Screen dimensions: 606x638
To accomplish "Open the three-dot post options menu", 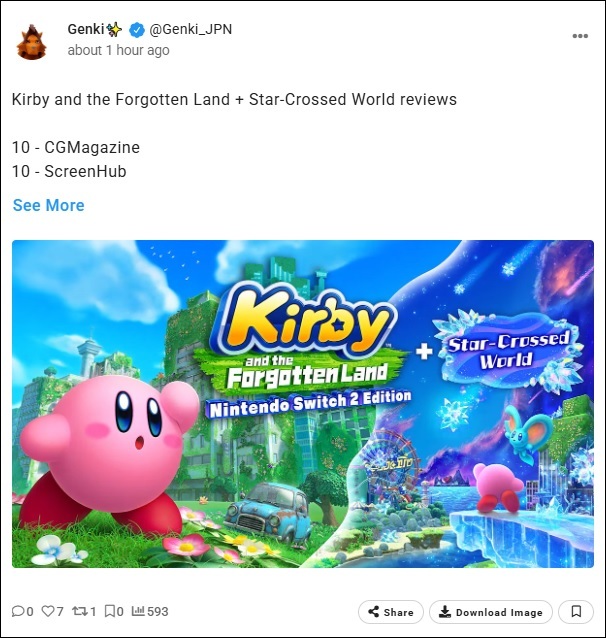I will 580,36.
